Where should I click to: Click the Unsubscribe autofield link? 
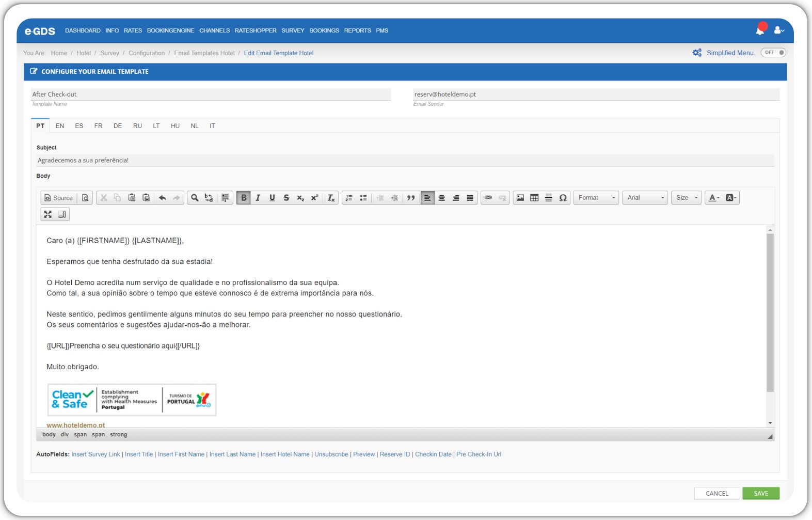(331, 454)
